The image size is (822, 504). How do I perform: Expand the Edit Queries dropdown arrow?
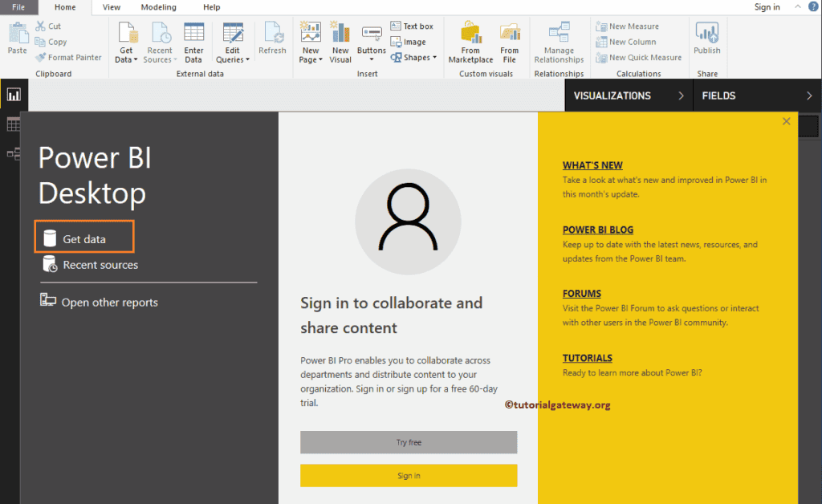tap(247, 59)
